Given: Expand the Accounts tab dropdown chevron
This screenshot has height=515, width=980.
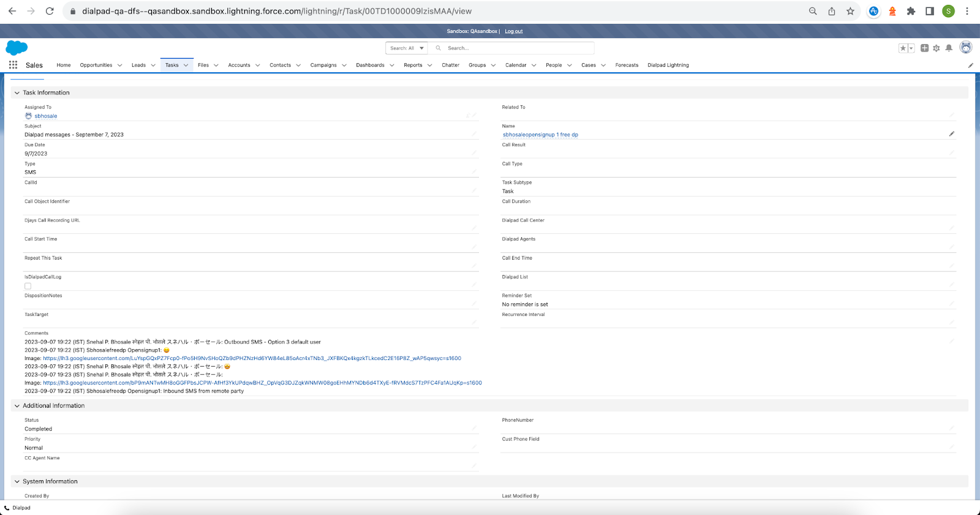Looking at the screenshot, I should pos(257,66).
